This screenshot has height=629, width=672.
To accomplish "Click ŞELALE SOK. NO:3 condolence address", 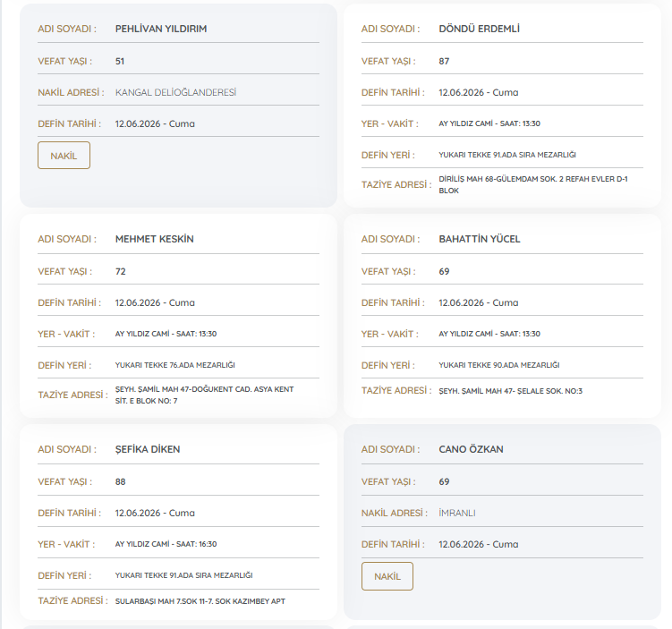I will (x=510, y=391).
